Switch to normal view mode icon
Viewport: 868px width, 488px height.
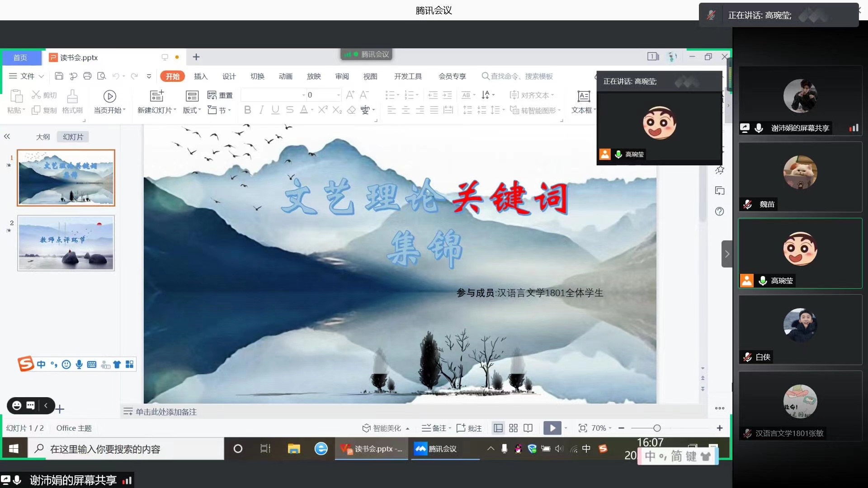pos(498,428)
